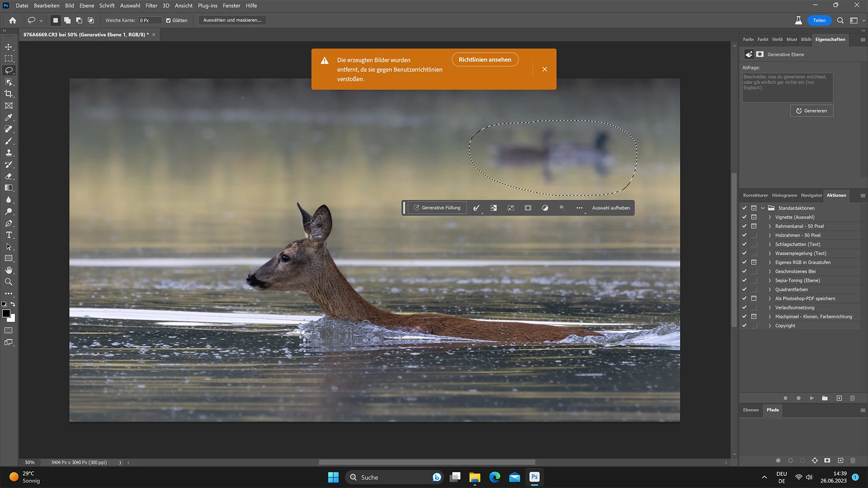
Task: Select the Clone Stamp tool
Action: pos(9,153)
